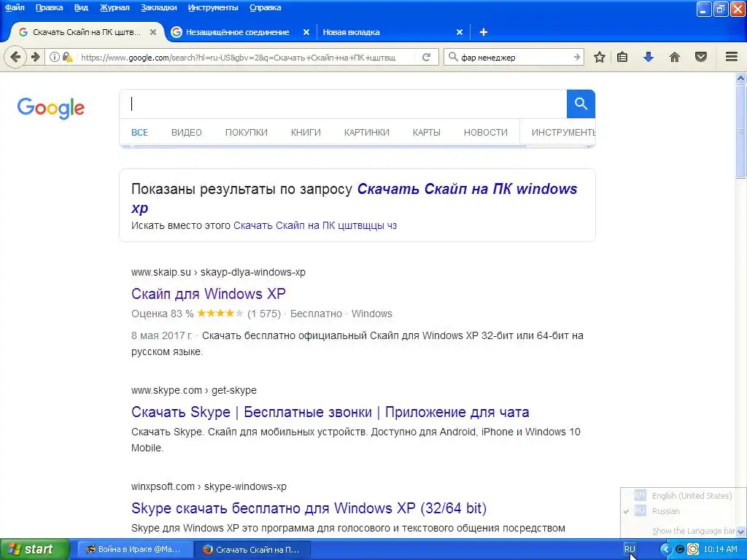The image size is (747, 560).
Task: Click the Google search input field
Action: (343, 104)
